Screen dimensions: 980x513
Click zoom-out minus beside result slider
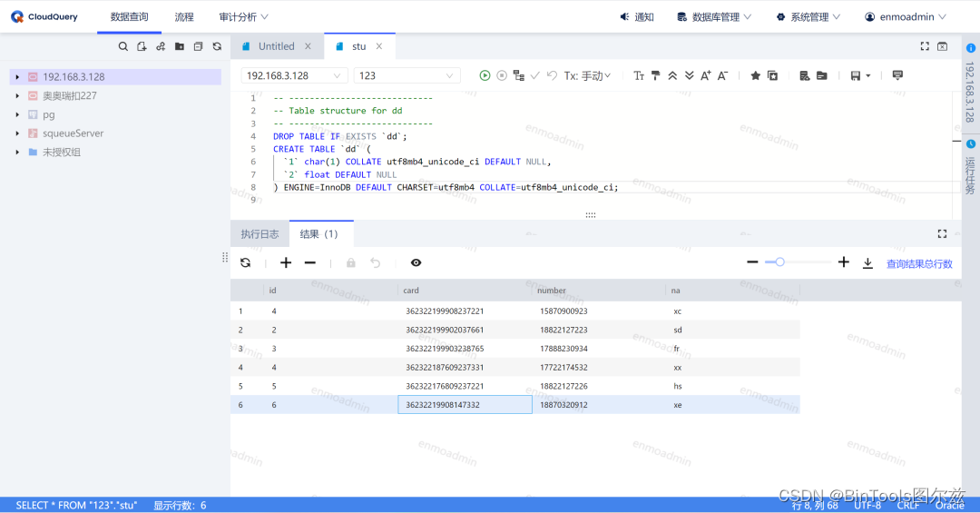coord(752,262)
